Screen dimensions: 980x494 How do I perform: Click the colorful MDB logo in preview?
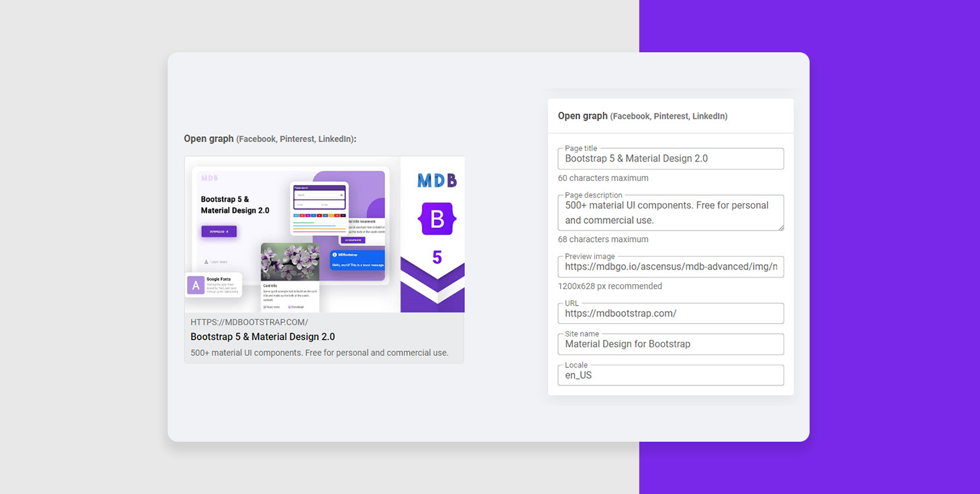[437, 180]
